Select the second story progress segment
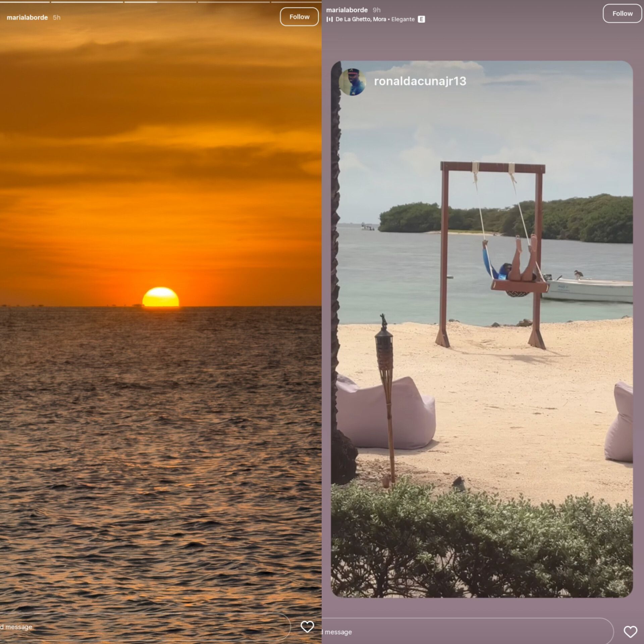The width and height of the screenshot is (644, 644). [87, 2]
